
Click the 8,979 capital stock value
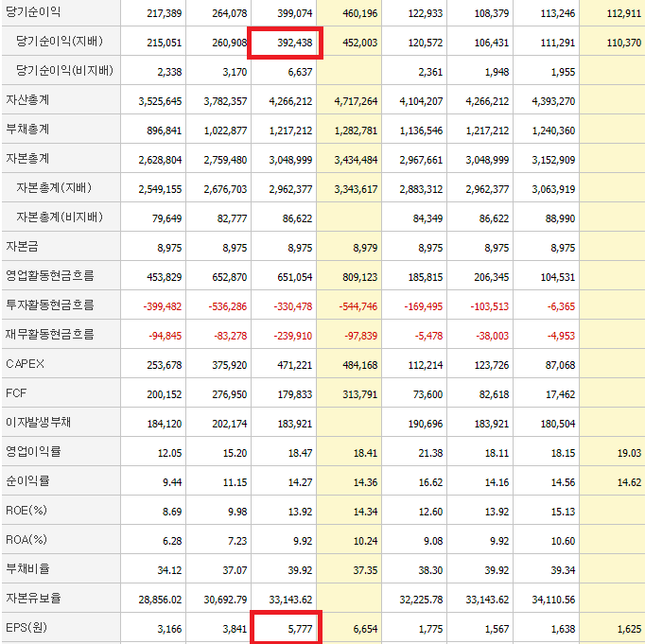click(x=365, y=248)
